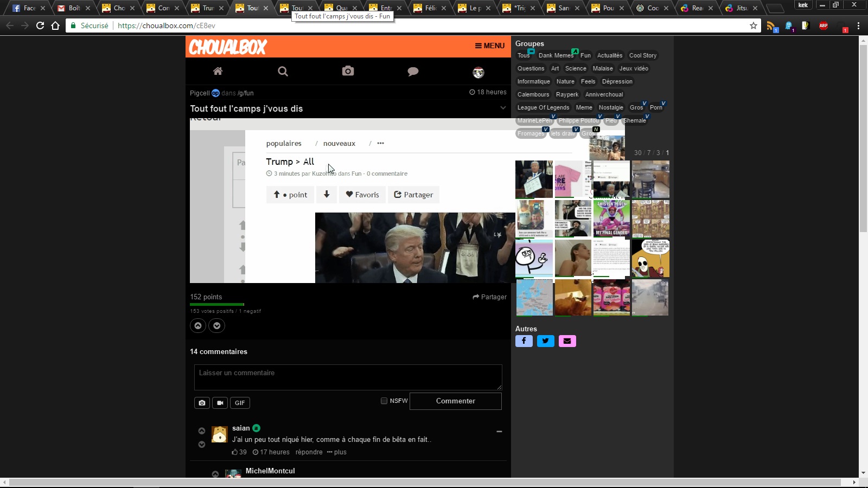Viewport: 868px width, 488px height.
Task: Select the Dank Memes group tag
Action: [556, 55]
